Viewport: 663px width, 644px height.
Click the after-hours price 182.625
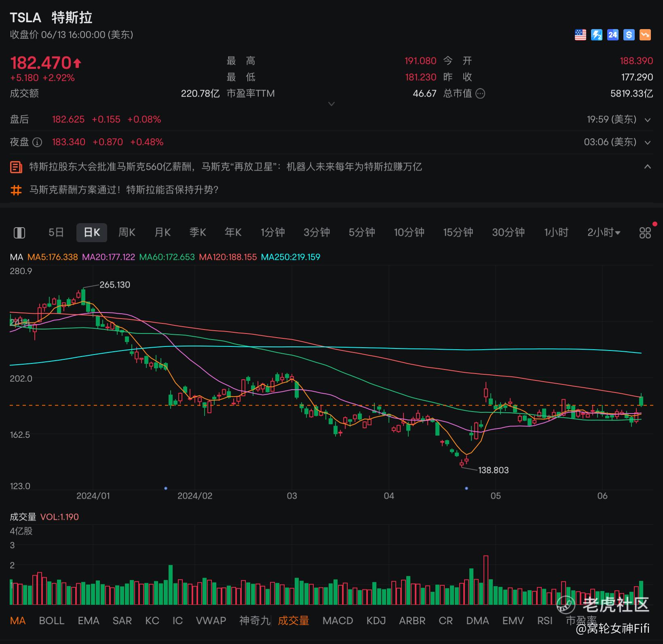[x=68, y=120]
